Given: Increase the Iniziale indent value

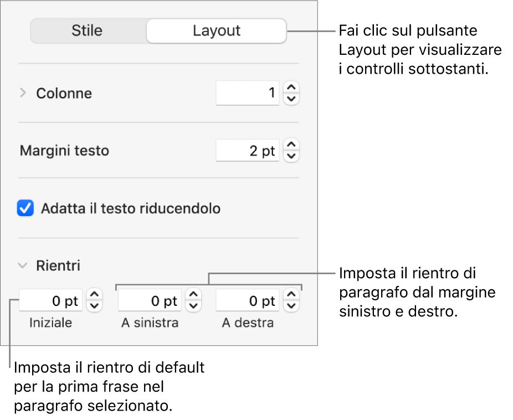Looking at the screenshot, I should tap(95, 296).
